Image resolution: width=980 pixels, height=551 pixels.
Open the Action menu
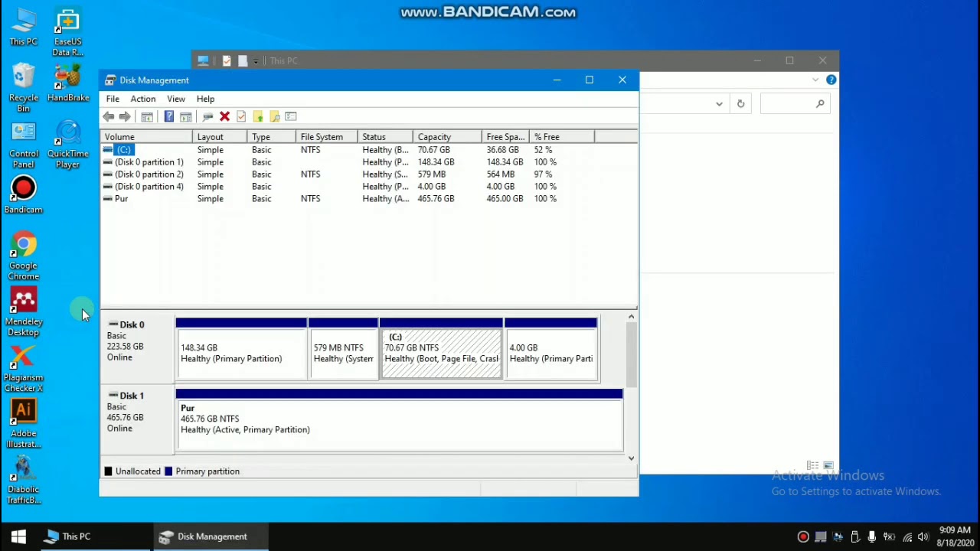142,99
